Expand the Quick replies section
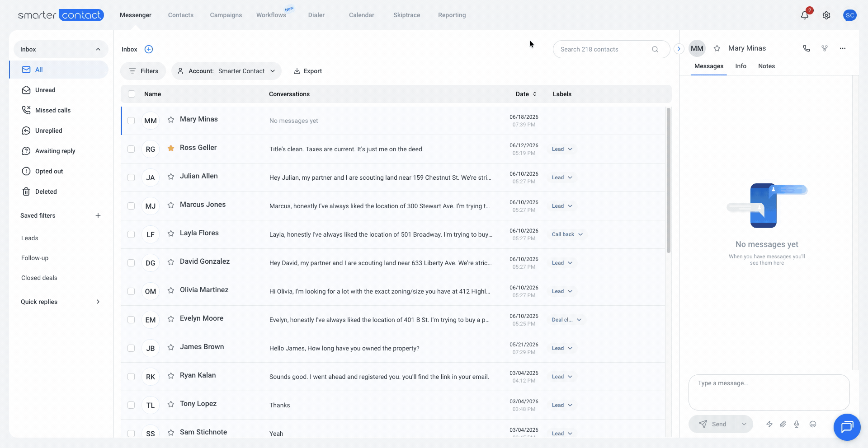The width and height of the screenshot is (868, 448). [60, 302]
